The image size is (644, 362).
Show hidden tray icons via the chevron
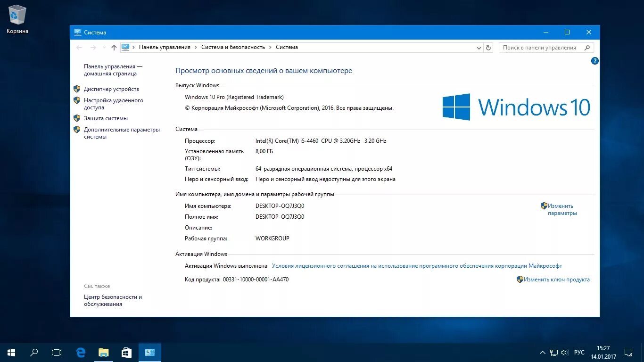click(542, 352)
